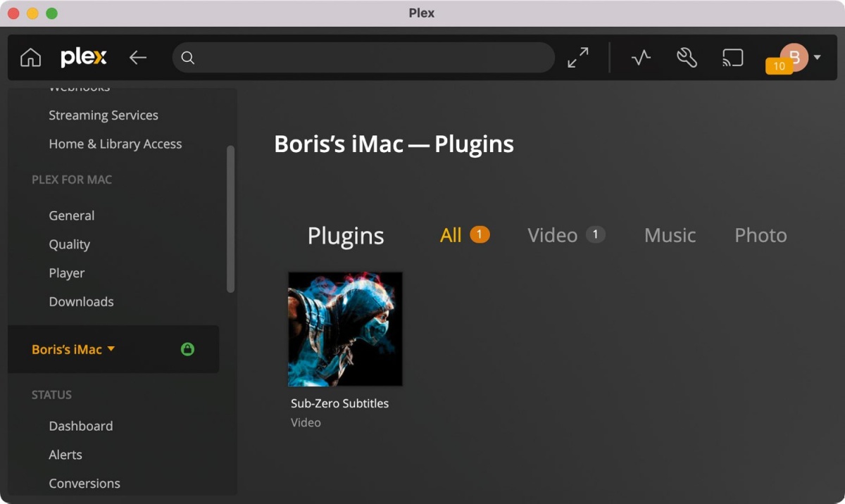The height and width of the screenshot is (504, 845).
Task: Open the Dashboard status page
Action: click(81, 426)
